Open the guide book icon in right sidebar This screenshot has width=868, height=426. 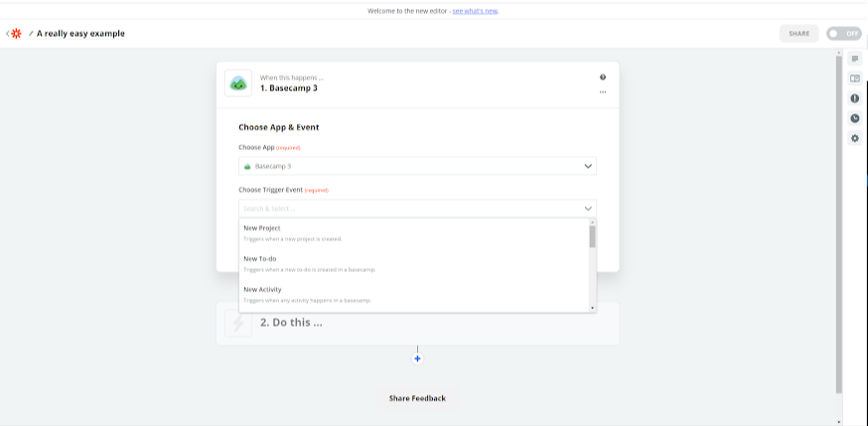click(x=855, y=78)
